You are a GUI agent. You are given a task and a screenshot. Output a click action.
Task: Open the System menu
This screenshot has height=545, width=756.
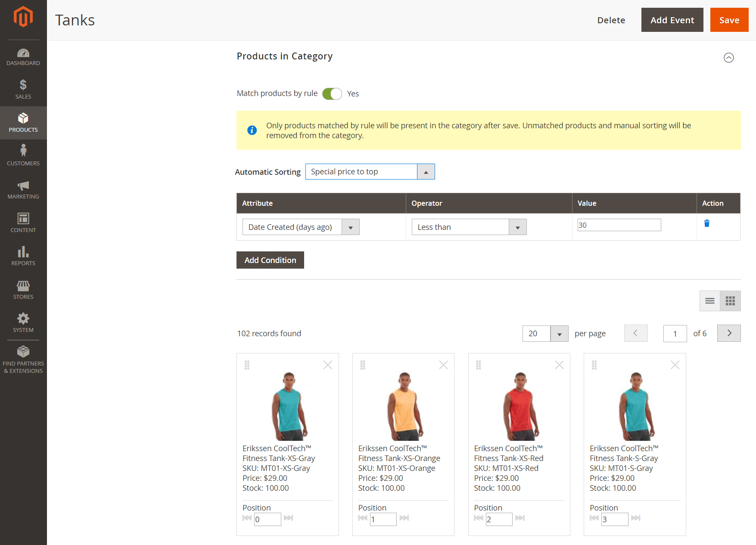point(23,323)
